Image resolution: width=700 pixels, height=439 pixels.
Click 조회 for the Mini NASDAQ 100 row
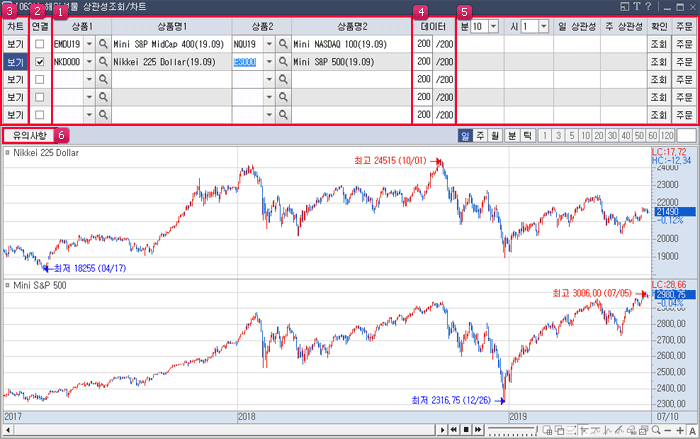[658, 44]
